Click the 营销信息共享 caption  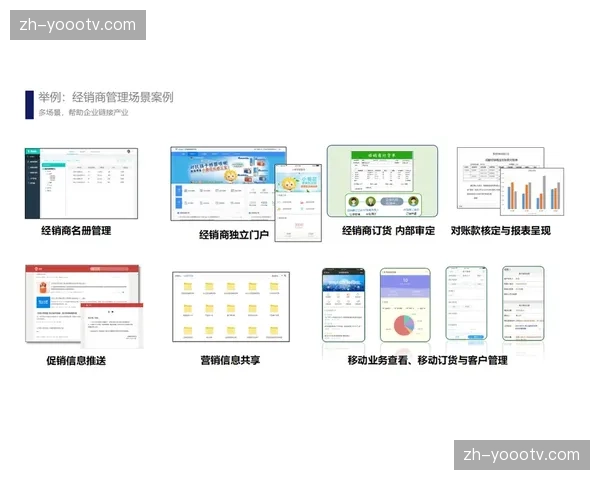point(230,360)
